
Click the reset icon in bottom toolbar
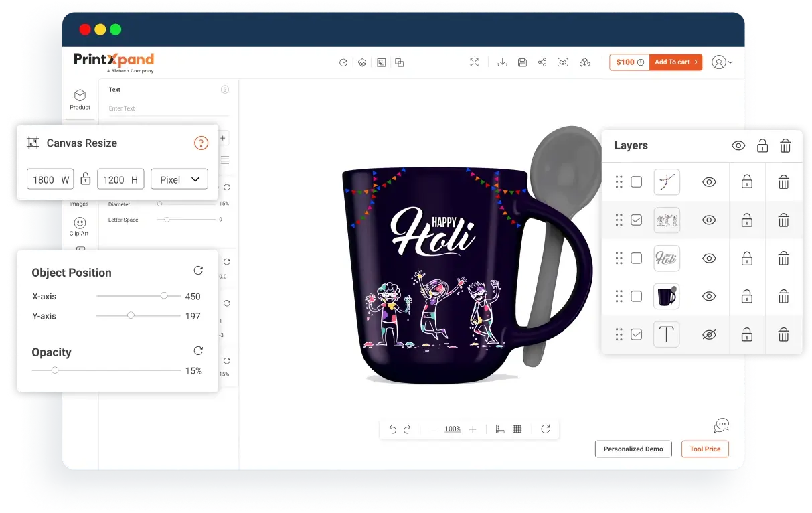(546, 429)
